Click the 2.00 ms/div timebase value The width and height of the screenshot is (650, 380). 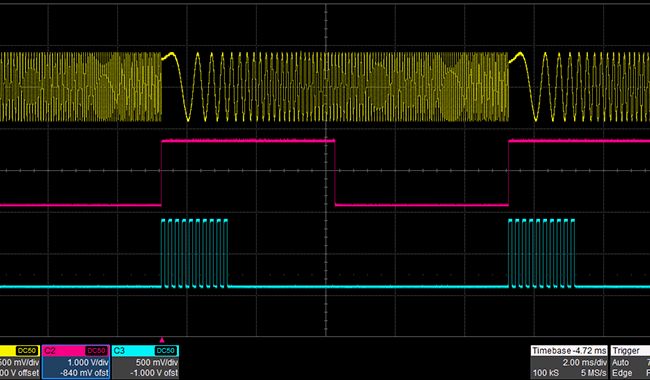point(585,362)
